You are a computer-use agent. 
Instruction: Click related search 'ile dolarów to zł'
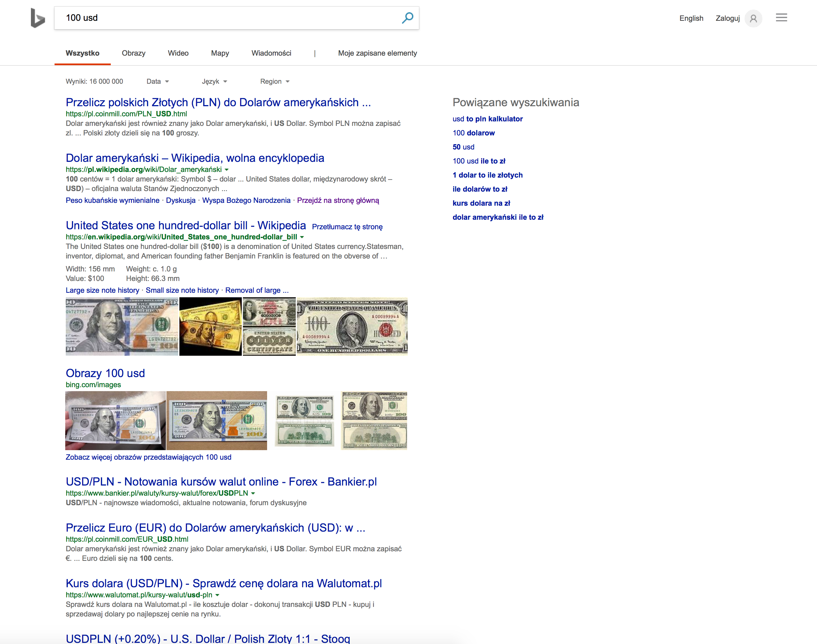coord(480,189)
